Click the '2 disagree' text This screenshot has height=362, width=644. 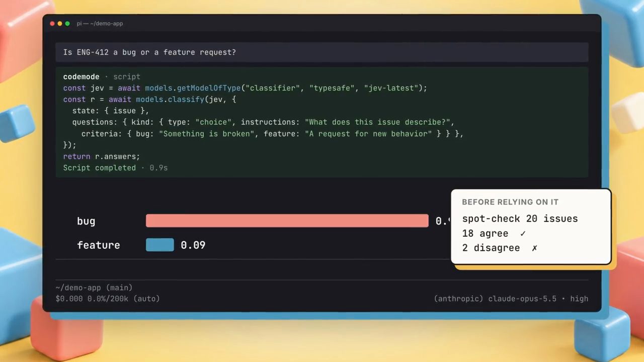491,248
